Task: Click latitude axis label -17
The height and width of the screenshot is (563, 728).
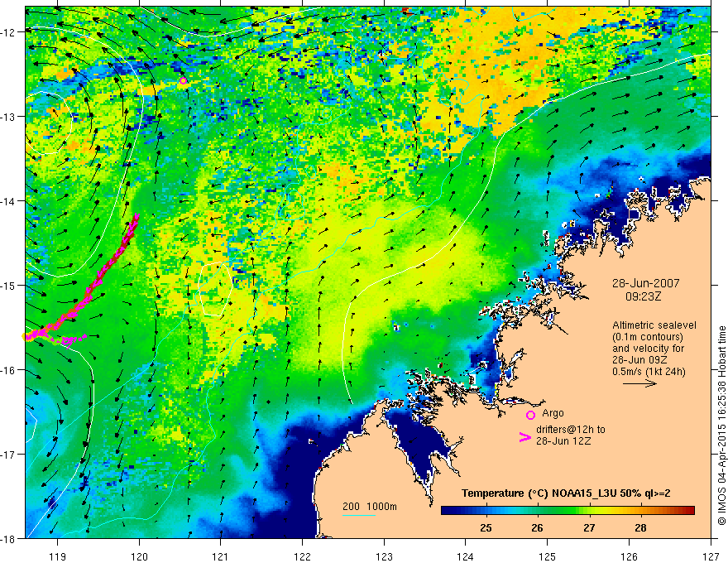Action: (x=8, y=455)
